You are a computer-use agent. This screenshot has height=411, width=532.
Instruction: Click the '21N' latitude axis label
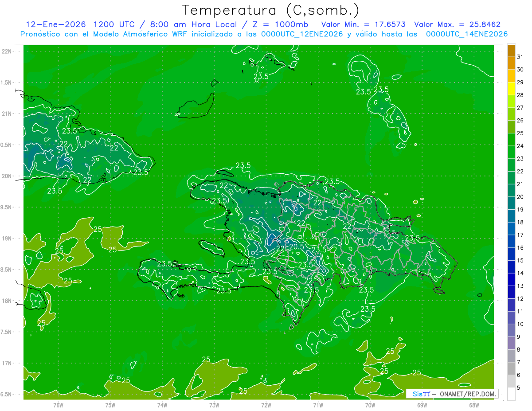point(8,114)
